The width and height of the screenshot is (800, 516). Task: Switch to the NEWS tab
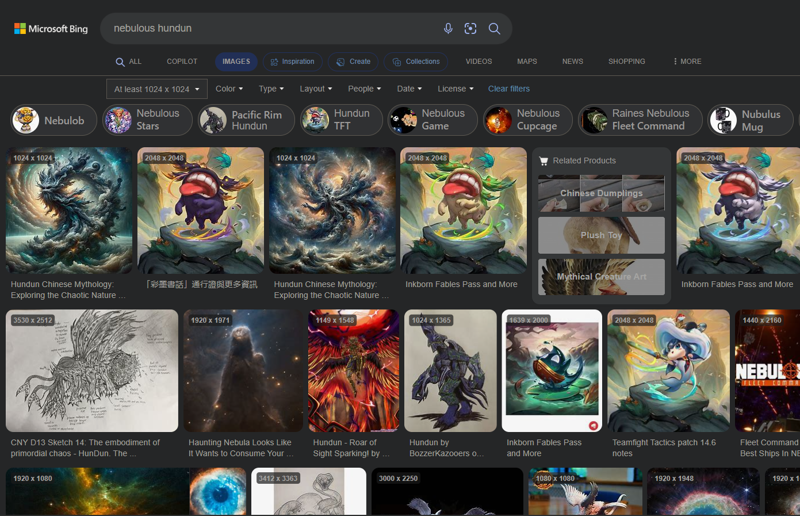click(572, 61)
